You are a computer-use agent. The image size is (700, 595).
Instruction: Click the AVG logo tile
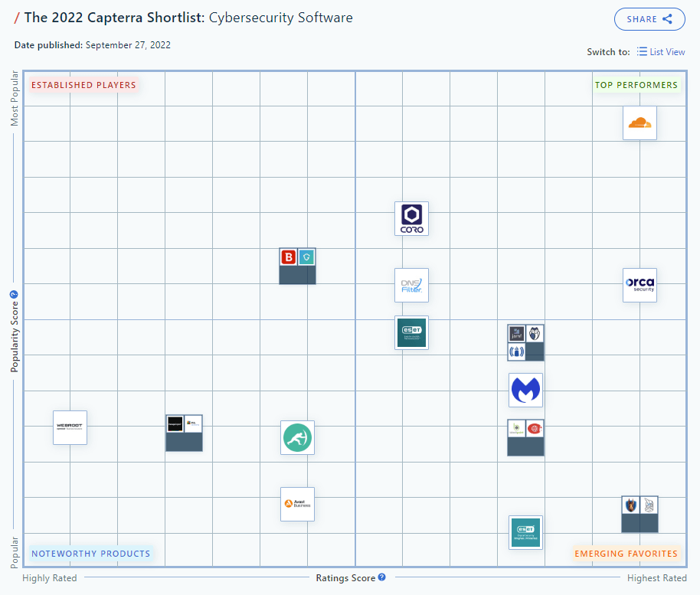pyautogui.click(x=193, y=423)
